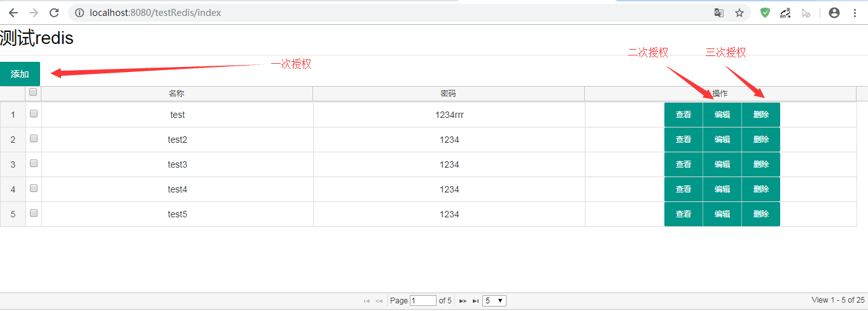Viewport: 868px width, 311px height.
Task: Go to the first page pager icon
Action: pos(367,301)
